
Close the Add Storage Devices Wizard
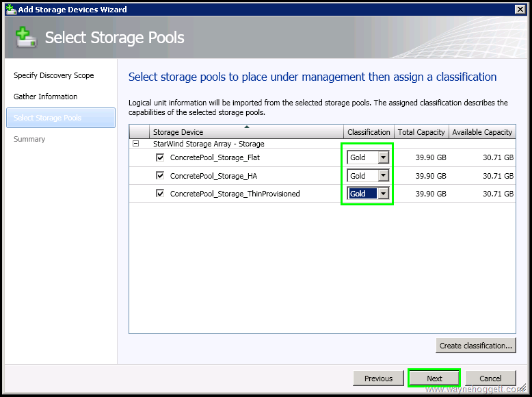click(520, 9)
